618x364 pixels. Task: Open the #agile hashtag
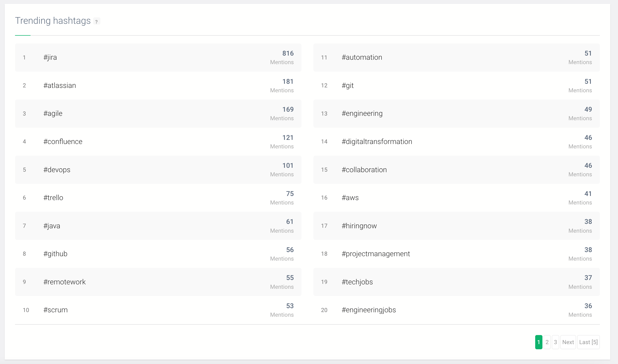point(53,113)
